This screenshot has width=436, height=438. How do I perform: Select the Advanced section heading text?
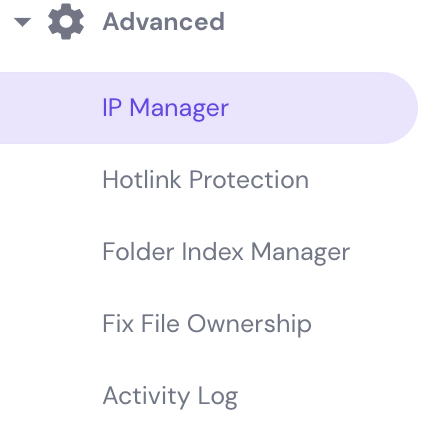pyautogui.click(x=164, y=22)
